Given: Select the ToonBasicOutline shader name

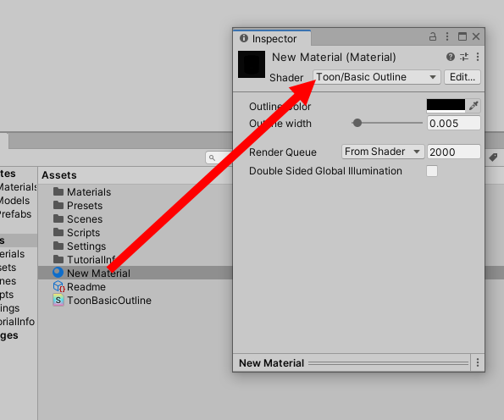Looking at the screenshot, I should tap(109, 300).
